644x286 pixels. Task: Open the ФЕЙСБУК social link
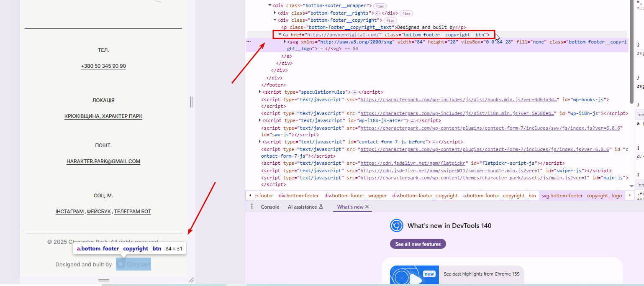[x=99, y=212]
